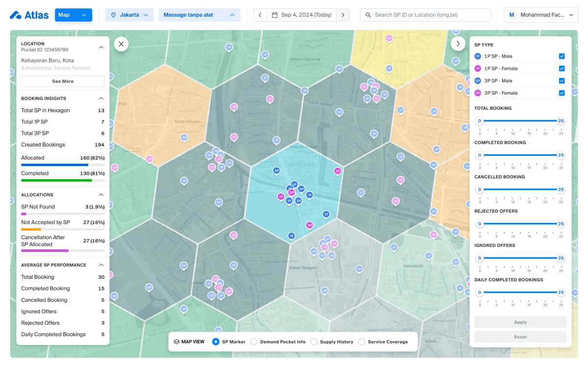This screenshot has width=588, height=368.
Task: Click the user avatar M icon
Action: click(512, 15)
